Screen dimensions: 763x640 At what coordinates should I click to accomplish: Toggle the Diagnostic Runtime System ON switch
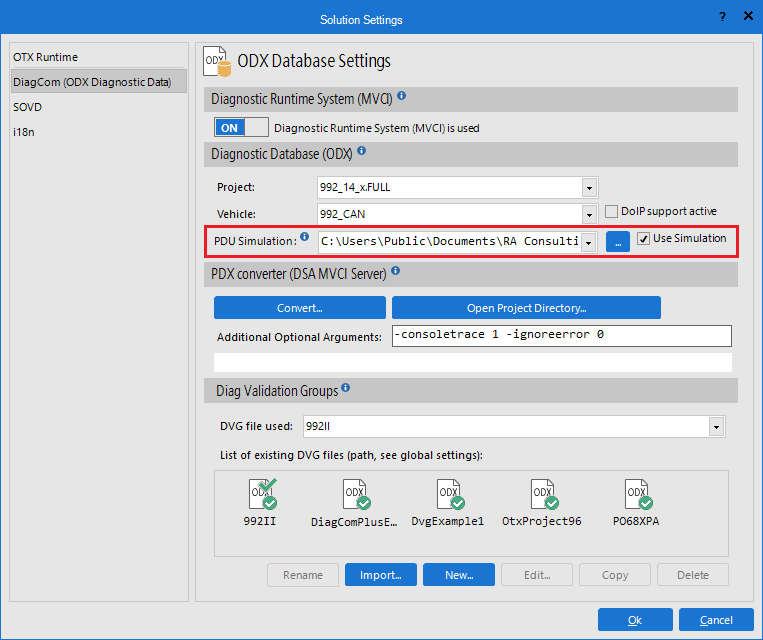241,127
